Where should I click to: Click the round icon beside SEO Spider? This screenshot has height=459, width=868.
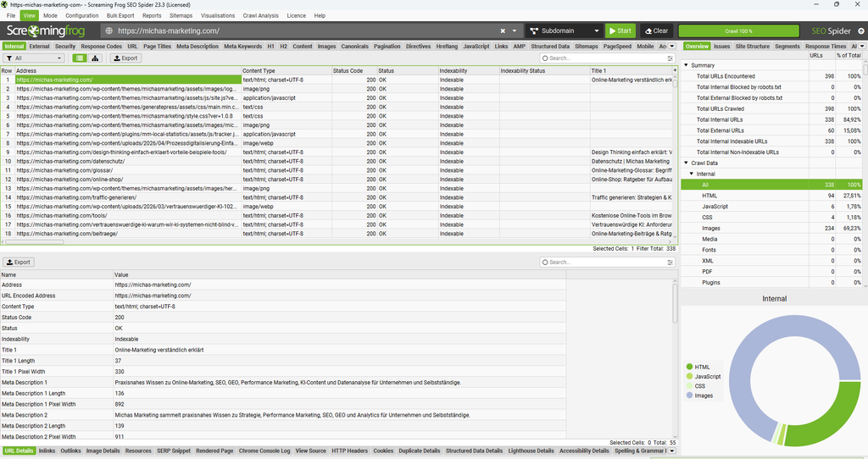click(861, 31)
